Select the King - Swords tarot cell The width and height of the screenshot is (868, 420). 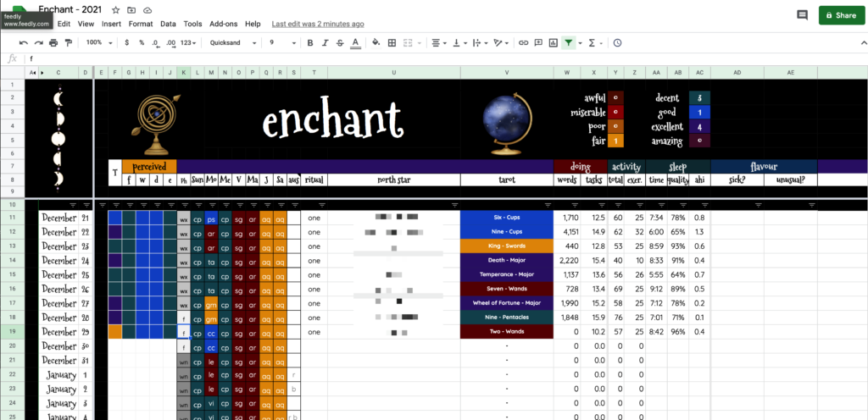[x=507, y=246]
